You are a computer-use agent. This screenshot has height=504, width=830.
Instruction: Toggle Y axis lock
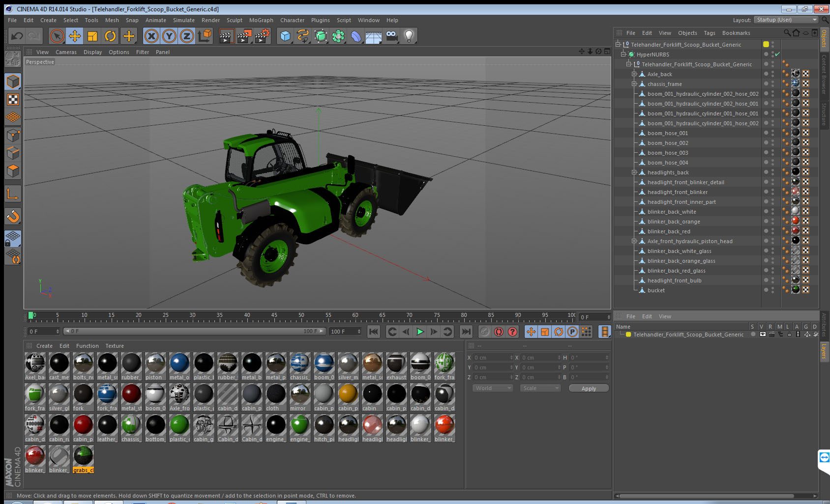[x=169, y=36]
